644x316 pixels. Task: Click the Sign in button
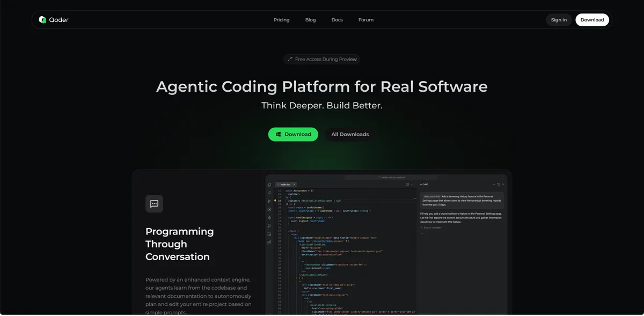(x=559, y=20)
